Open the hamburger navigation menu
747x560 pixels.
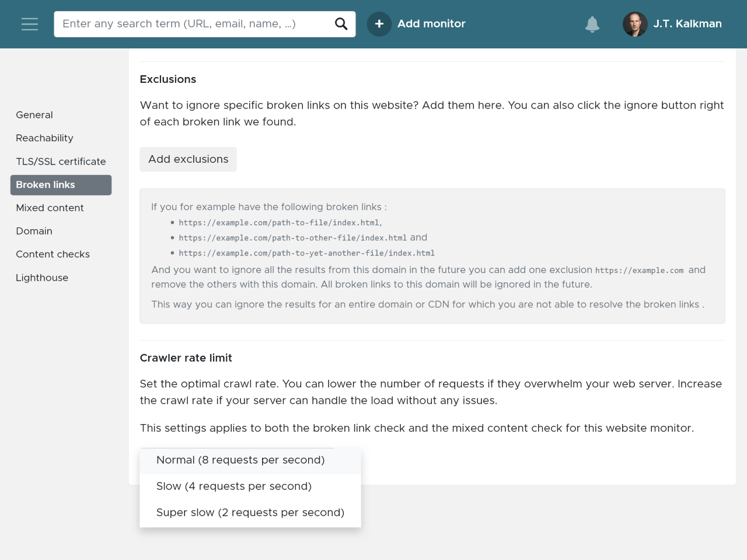30,24
